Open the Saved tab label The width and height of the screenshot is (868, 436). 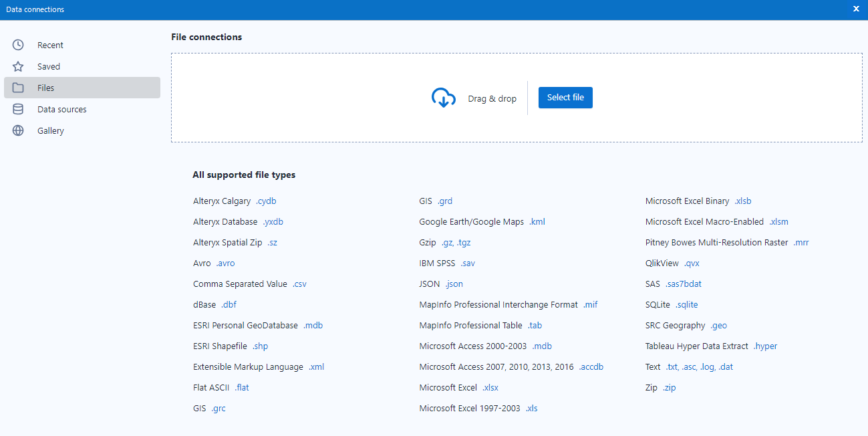click(x=49, y=66)
